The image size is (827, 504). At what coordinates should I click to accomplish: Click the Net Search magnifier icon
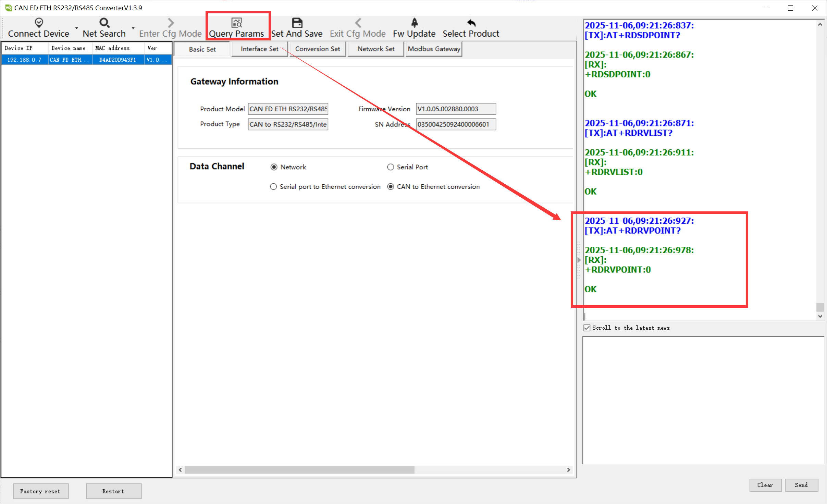pyautogui.click(x=104, y=23)
